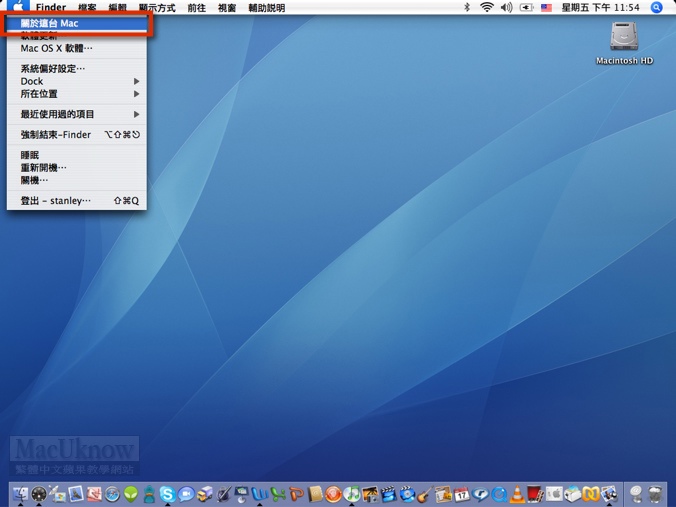The width and height of the screenshot is (676, 507).
Task: Open the US flag input menu
Action: point(546,7)
